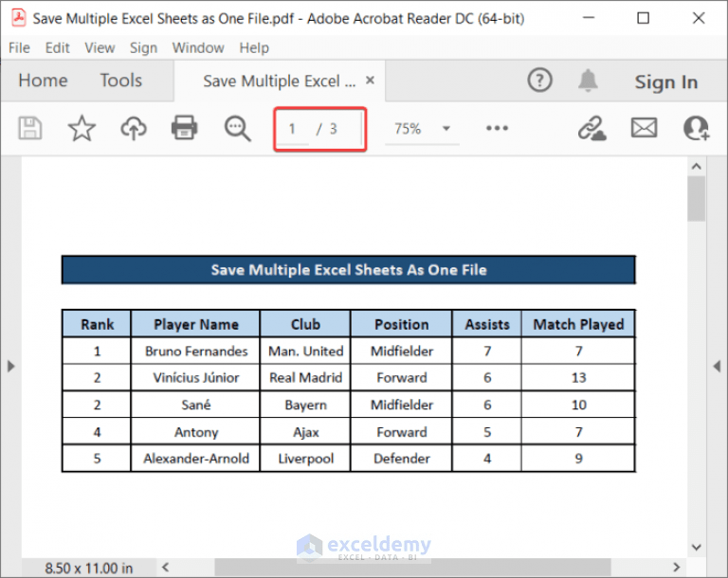Open the Window menu
Viewport: 728px width, 578px height.
[198, 47]
